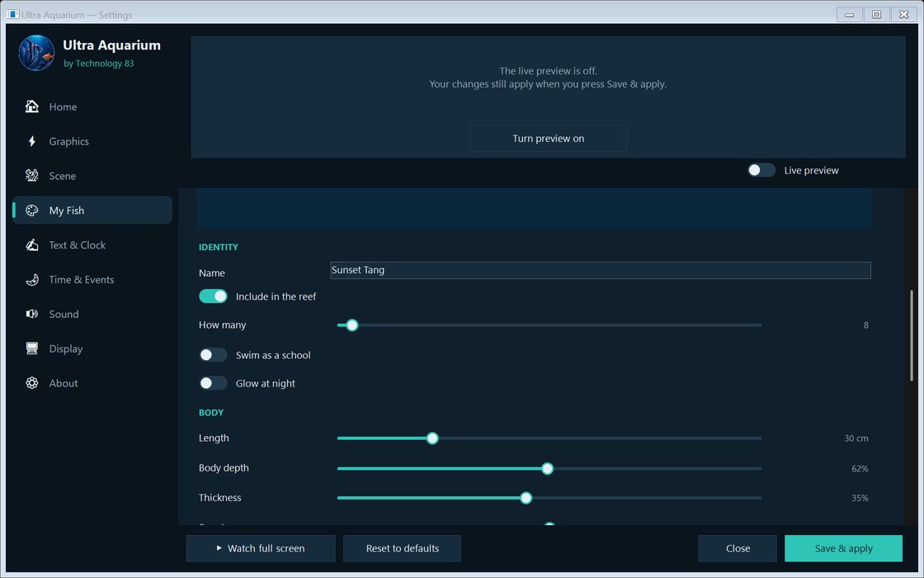The image size is (924, 578).
Task: Click the Name field with Sunset Tang
Action: pyautogui.click(x=601, y=270)
